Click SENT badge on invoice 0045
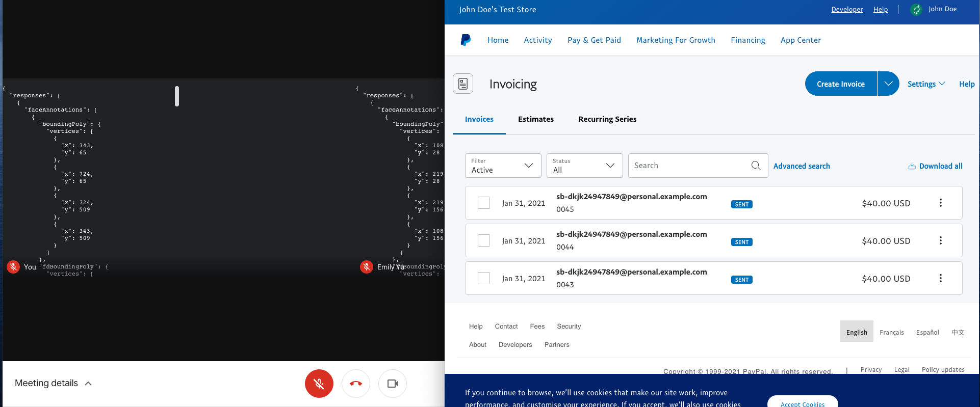 point(742,204)
